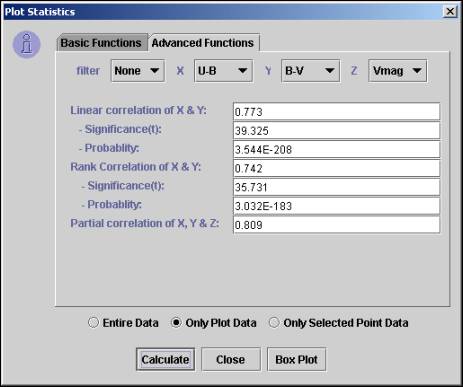Viewport: 463px width, 387px height.
Task: Close the Plot Statistics dialog
Action: 450,12
